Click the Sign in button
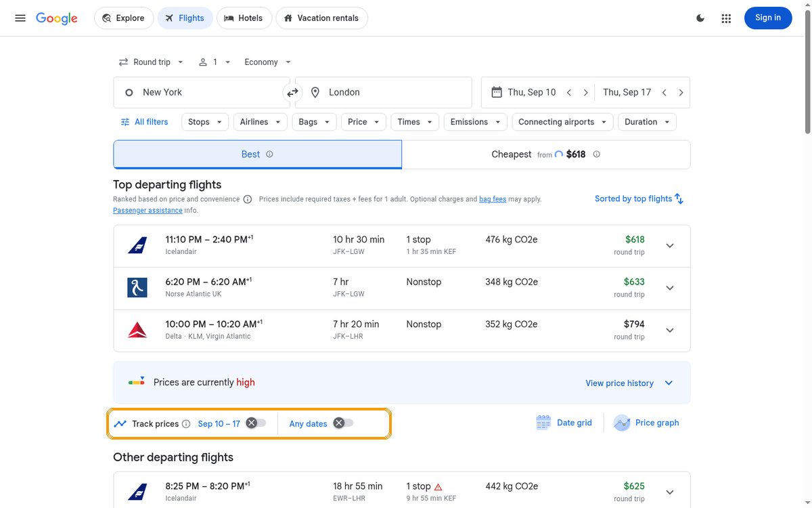 (x=768, y=18)
